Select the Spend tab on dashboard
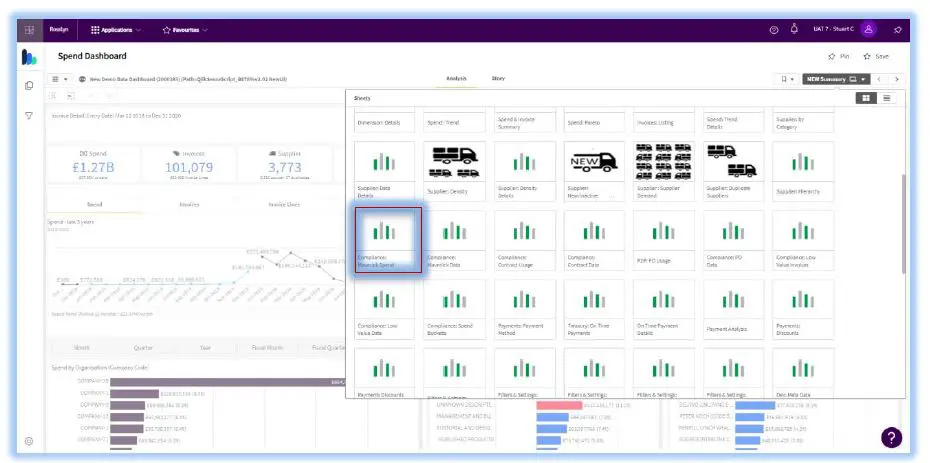The image size is (930, 463). (x=94, y=204)
